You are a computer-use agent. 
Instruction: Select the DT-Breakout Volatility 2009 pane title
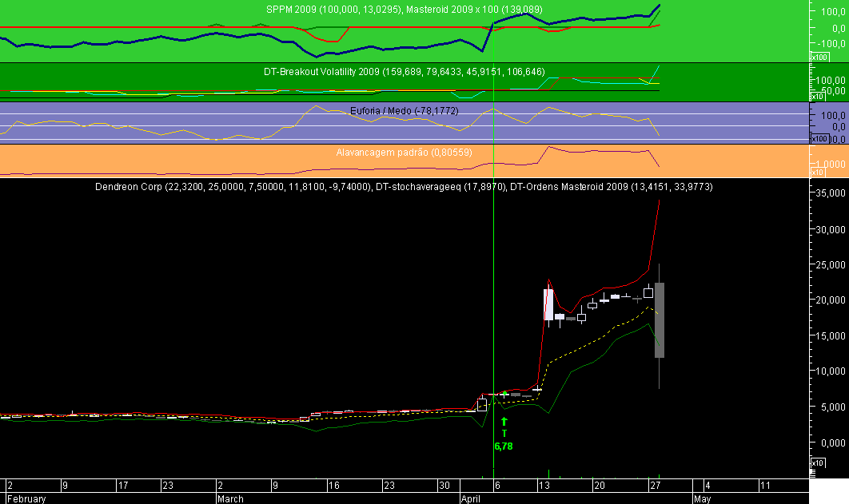click(x=404, y=71)
